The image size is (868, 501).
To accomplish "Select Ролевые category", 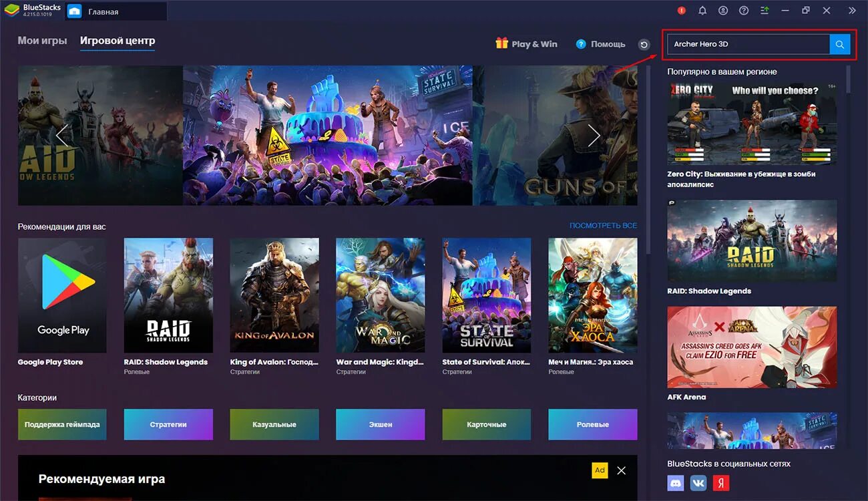I will point(593,424).
